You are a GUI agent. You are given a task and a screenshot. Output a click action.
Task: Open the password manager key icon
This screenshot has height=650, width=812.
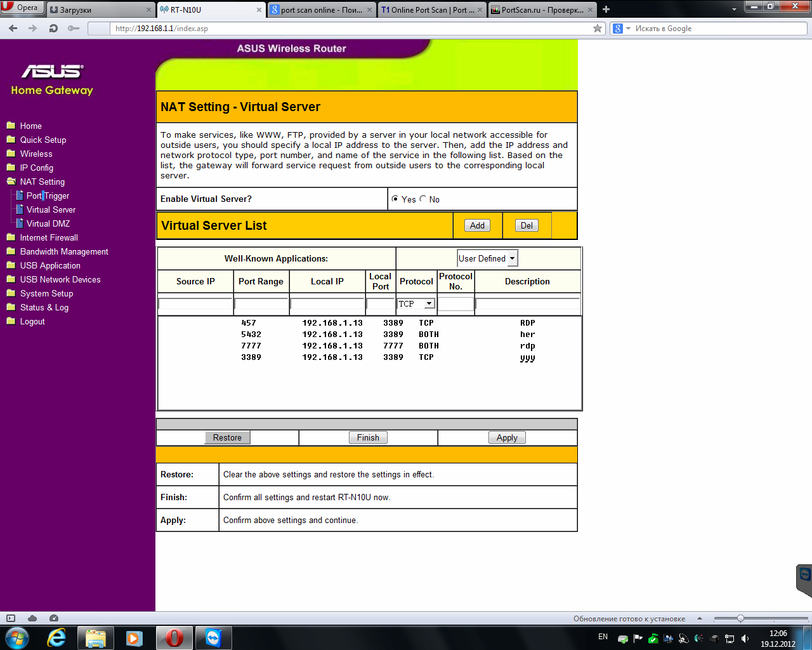coord(74,28)
